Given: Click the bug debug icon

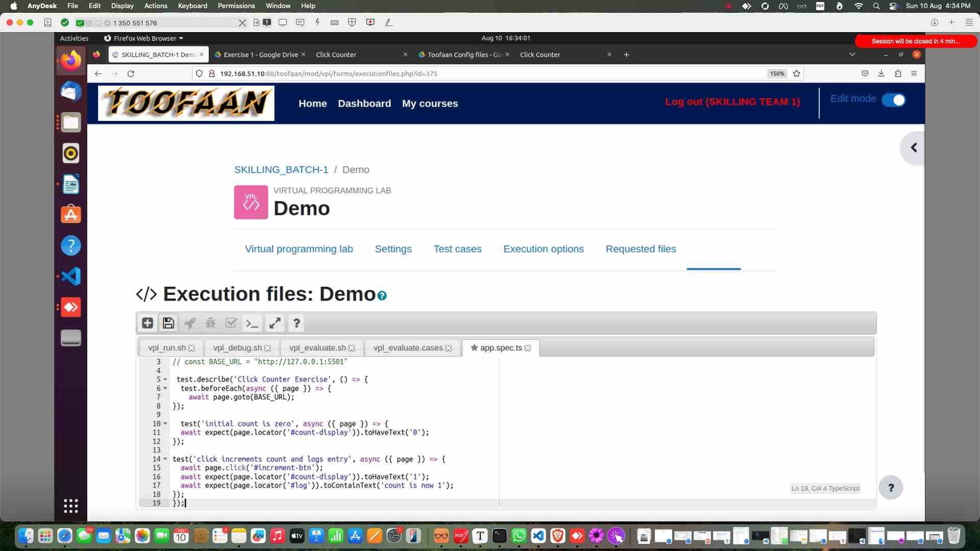Looking at the screenshot, I should tap(210, 323).
